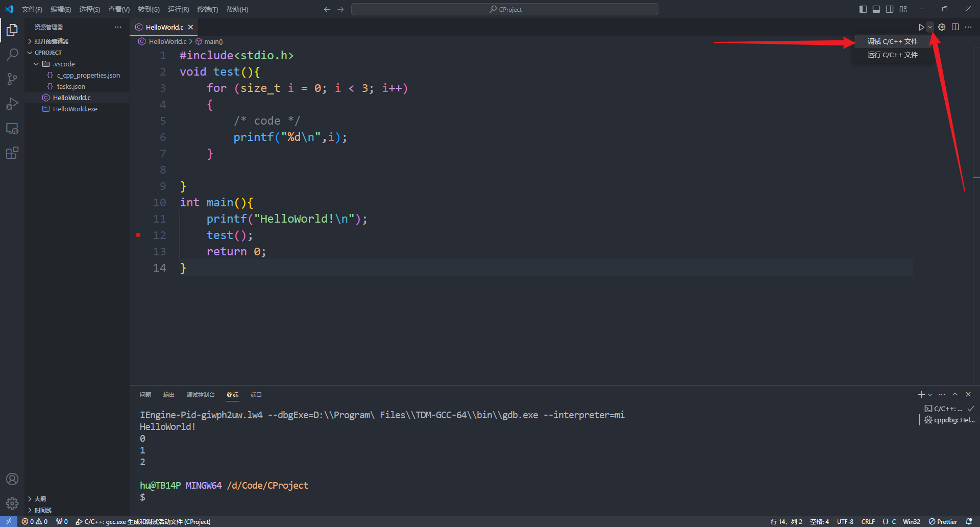Image resolution: width=980 pixels, height=527 pixels.
Task: Split the editor to the right
Action: [955, 27]
